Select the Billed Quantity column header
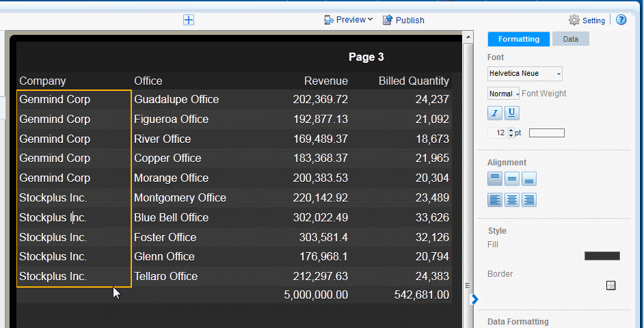Image resolution: width=644 pixels, height=328 pixels. tap(414, 81)
